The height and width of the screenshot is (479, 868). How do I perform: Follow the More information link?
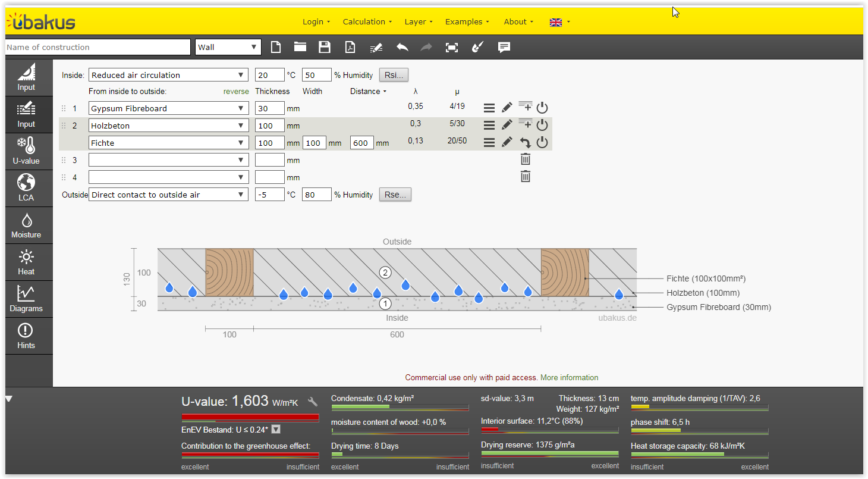coord(569,377)
